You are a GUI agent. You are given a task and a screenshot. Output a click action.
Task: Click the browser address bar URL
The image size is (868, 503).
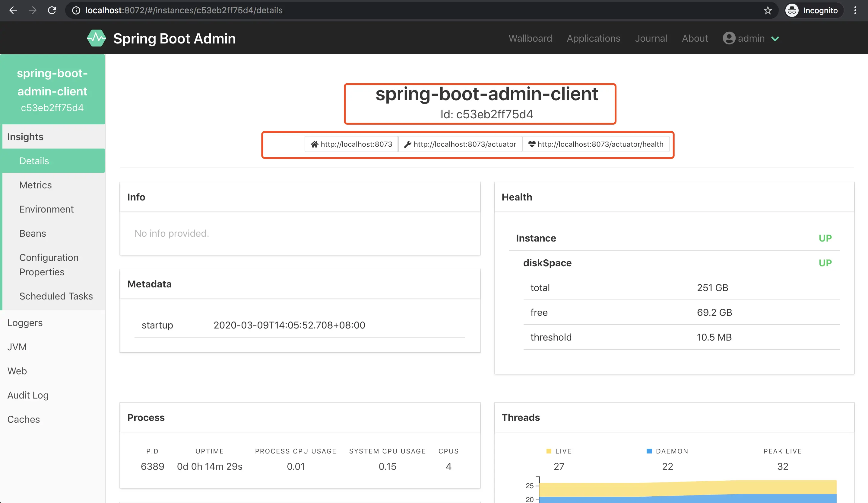tap(184, 10)
